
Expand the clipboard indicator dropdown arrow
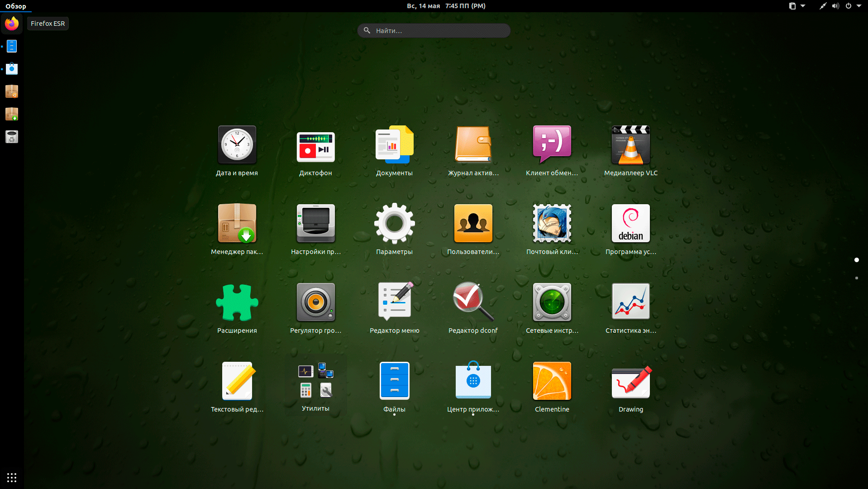tap(803, 6)
